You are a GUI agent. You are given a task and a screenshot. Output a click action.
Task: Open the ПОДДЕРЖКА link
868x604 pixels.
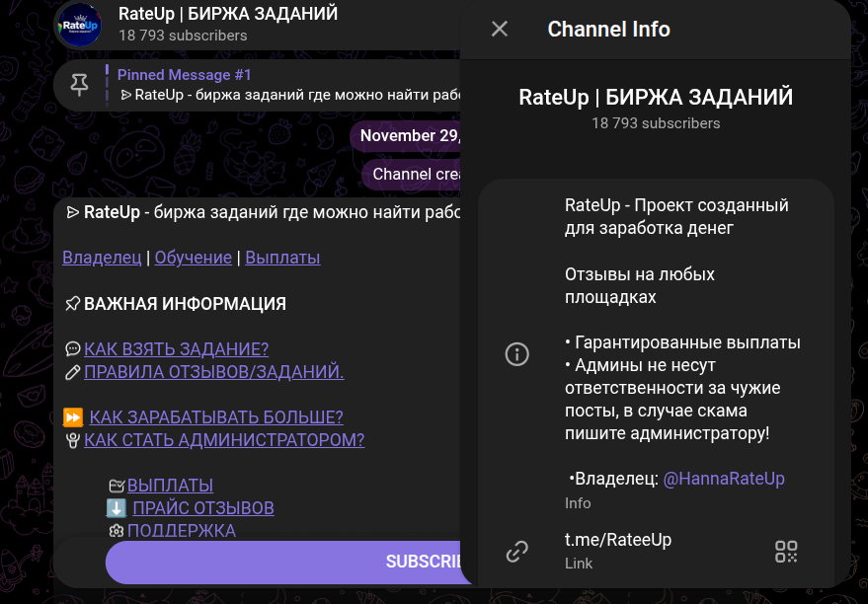click(x=182, y=530)
